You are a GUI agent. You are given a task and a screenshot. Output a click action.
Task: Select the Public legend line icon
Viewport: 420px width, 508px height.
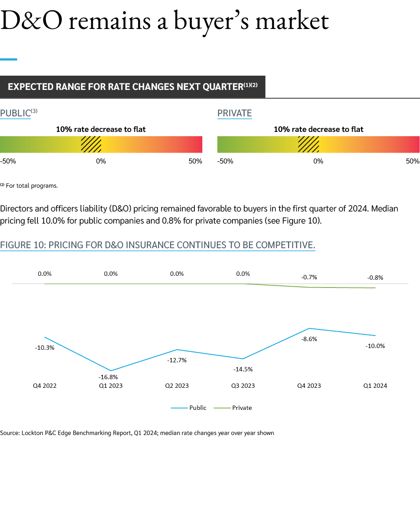coord(179,408)
